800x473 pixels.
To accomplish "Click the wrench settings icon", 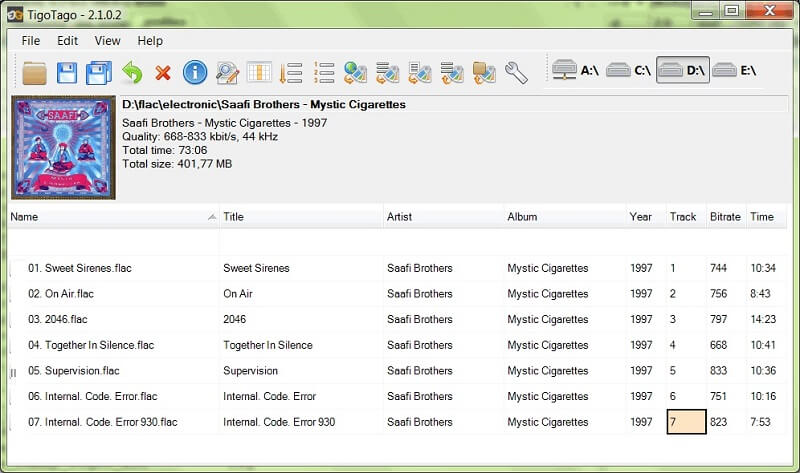I will pyautogui.click(x=517, y=72).
